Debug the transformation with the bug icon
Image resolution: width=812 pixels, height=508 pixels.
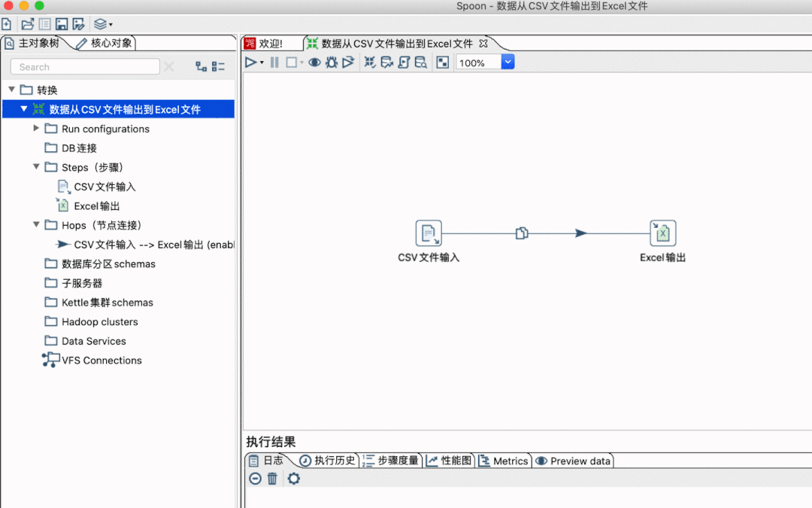[x=332, y=62]
